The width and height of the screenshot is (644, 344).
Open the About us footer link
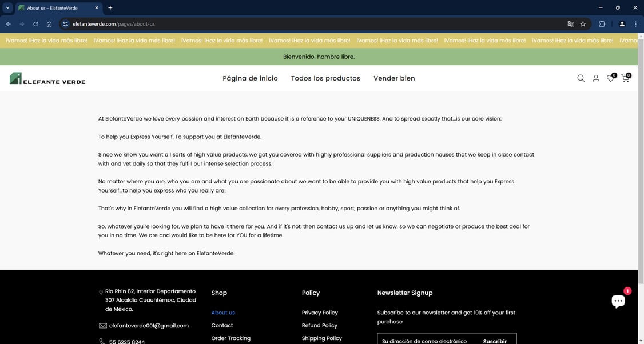(x=223, y=313)
